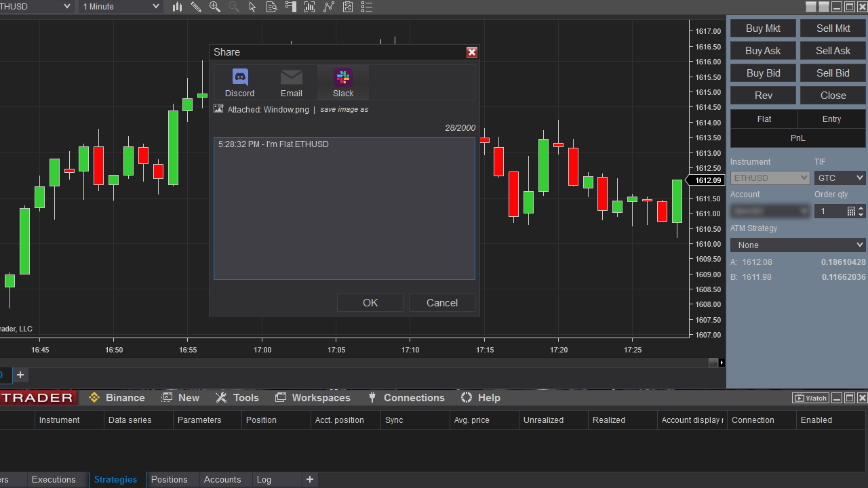Open the TIF GTC dropdown

click(840, 178)
